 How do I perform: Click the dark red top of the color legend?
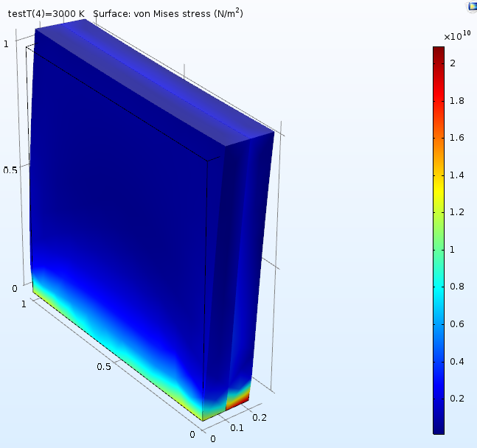click(x=438, y=52)
